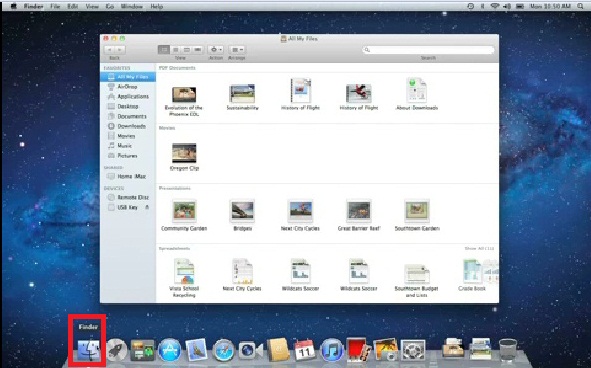Open Desktop in the sidebar
Screen dimensions: 591x368
pos(128,106)
